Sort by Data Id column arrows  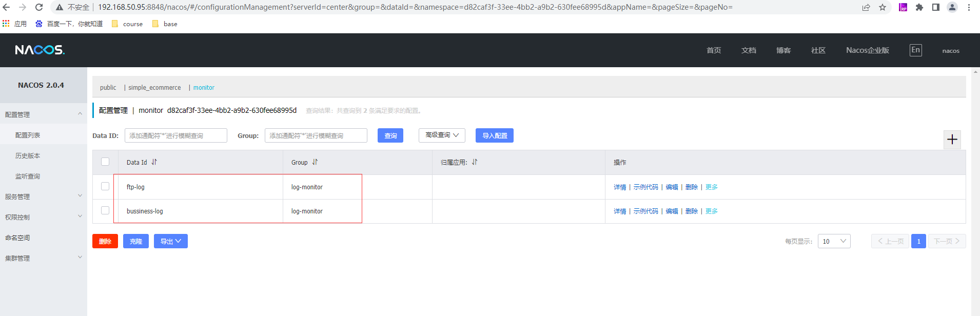154,162
